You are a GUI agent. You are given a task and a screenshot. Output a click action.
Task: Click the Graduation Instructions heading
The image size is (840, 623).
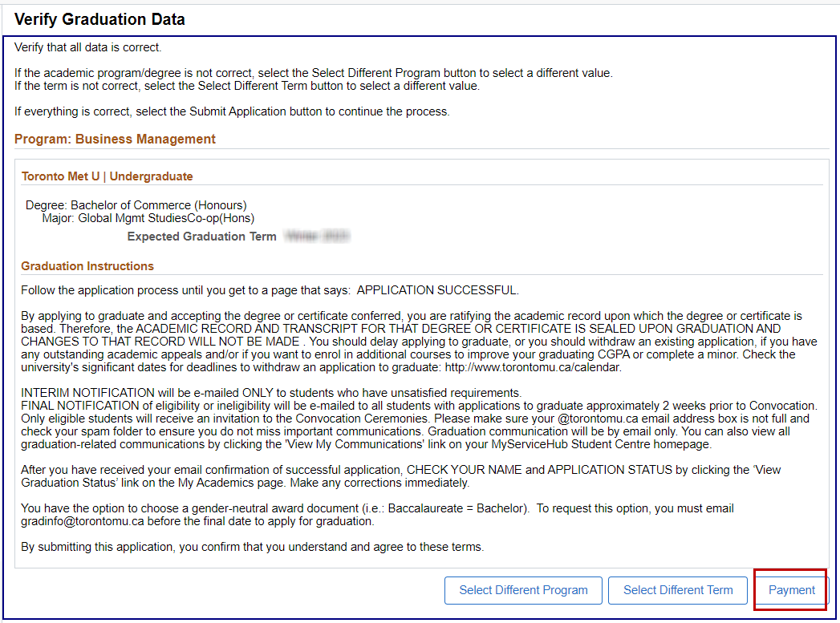tap(87, 266)
